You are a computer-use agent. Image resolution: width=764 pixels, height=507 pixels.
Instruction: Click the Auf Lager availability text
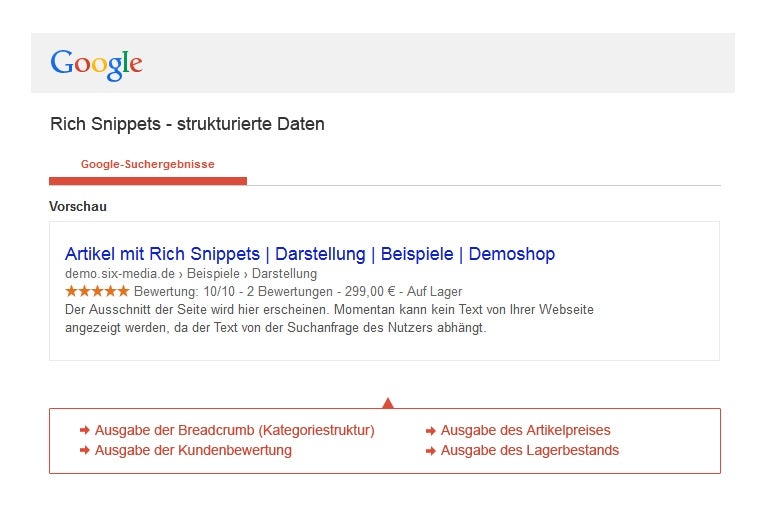pyautogui.click(x=434, y=292)
